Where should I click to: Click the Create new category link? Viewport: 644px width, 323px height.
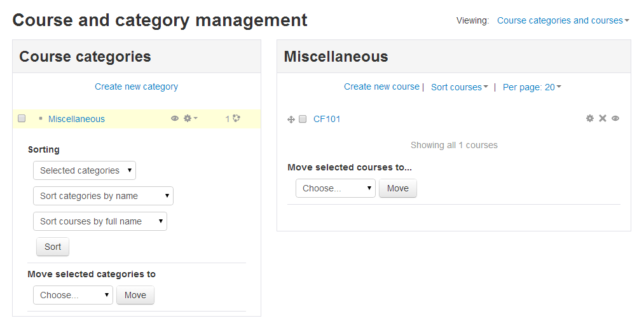point(136,86)
